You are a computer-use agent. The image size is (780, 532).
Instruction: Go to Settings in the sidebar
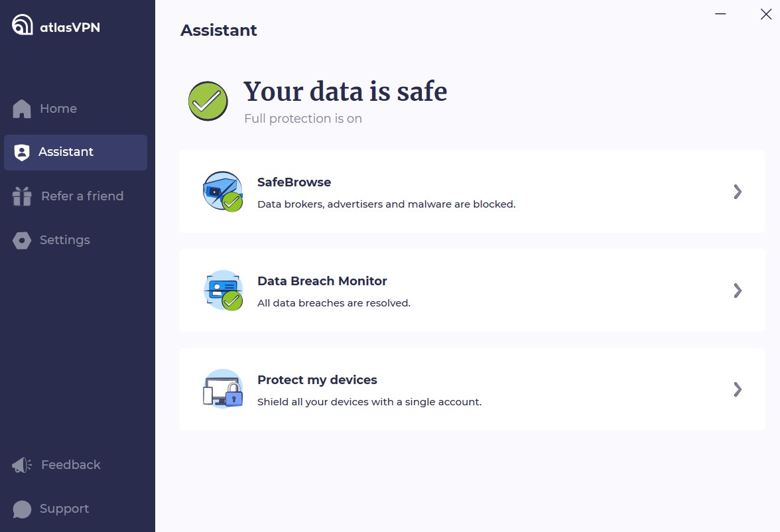pos(76,240)
